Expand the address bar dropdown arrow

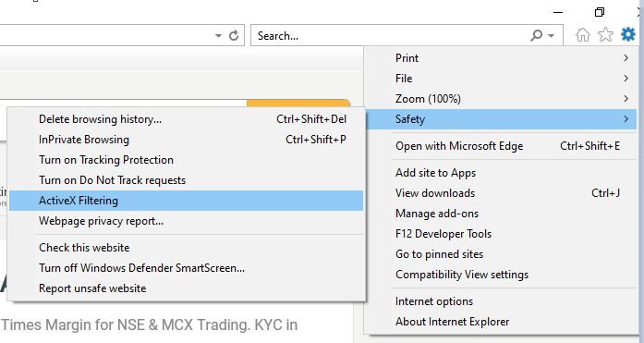pyautogui.click(x=218, y=36)
